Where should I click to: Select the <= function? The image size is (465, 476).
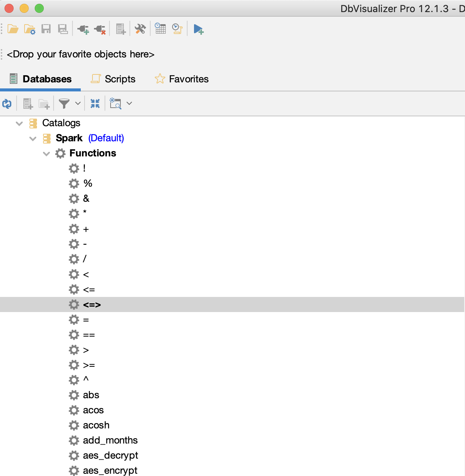click(89, 290)
